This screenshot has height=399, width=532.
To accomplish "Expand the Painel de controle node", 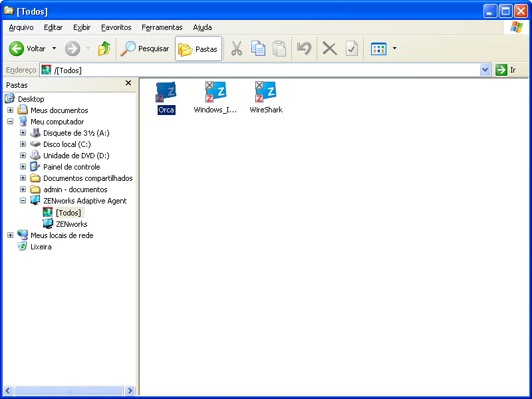I will pos(23,166).
